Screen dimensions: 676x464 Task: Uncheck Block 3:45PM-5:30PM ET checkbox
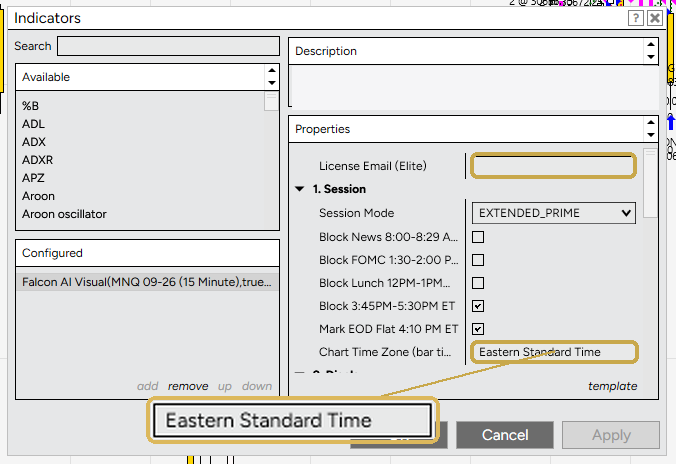click(x=478, y=306)
